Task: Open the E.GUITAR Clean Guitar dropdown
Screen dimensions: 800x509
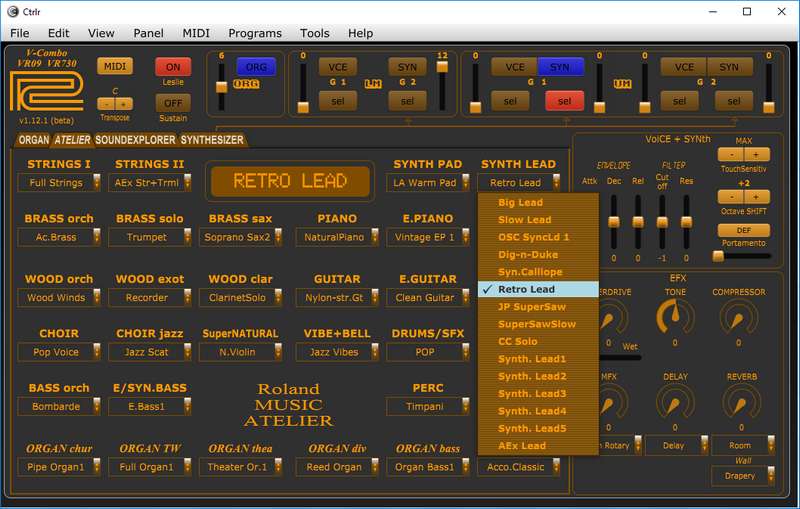Action: coord(428,297)
